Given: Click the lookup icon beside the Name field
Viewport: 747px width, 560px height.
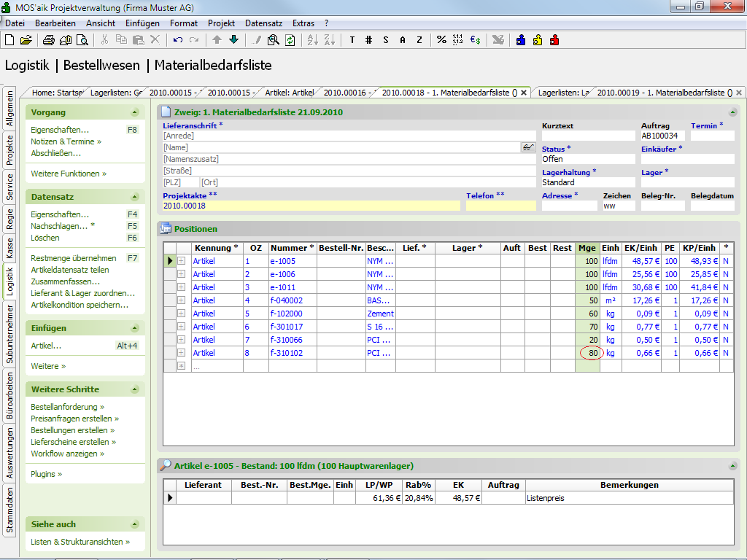Looking at the screenshot, I should pos(528,147).
